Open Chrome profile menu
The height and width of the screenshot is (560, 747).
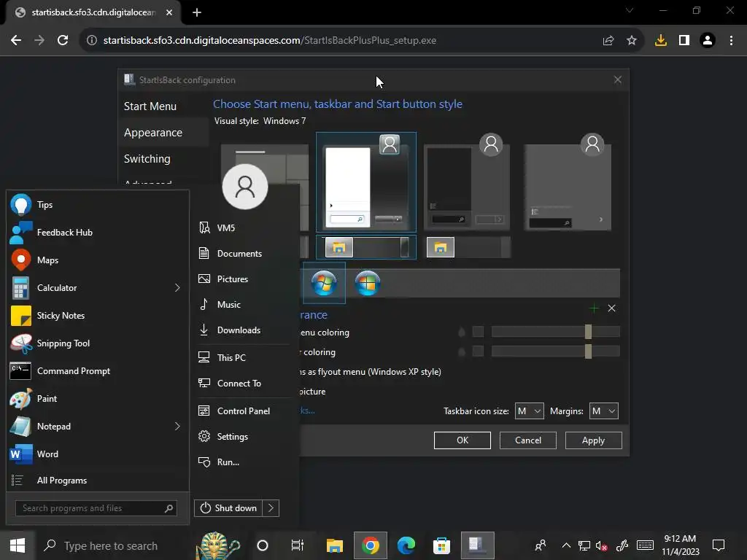tap(708, 41)
